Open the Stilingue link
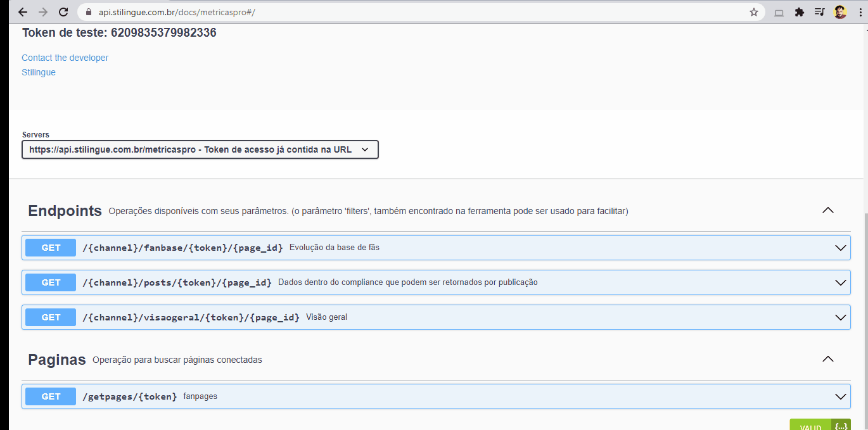 pos(39,72)
